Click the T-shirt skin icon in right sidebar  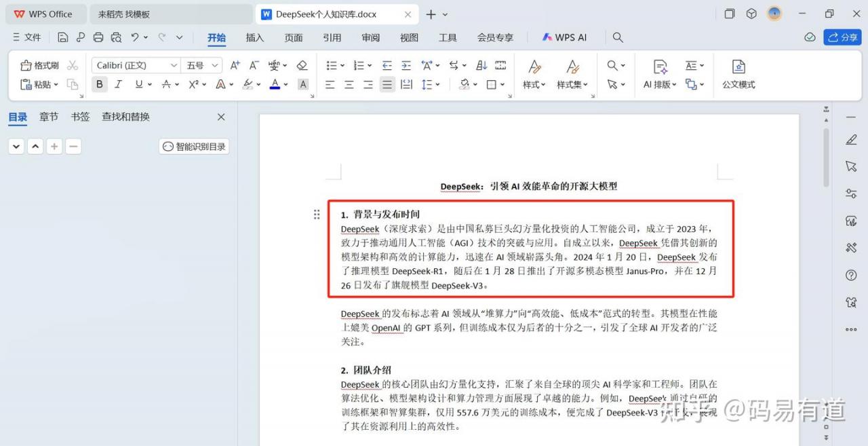[x=852, y=302]
